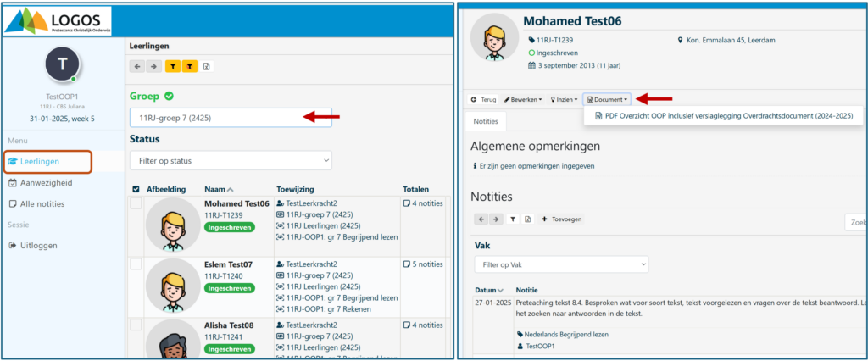Click the notes icon beside 5 notities for Eslem
This screenshot has width=868, height=361.
point(406,264)
